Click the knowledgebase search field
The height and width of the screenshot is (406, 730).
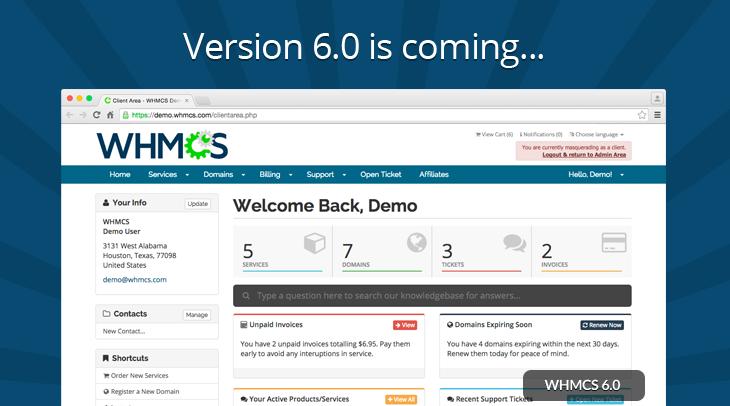(432, 296)
